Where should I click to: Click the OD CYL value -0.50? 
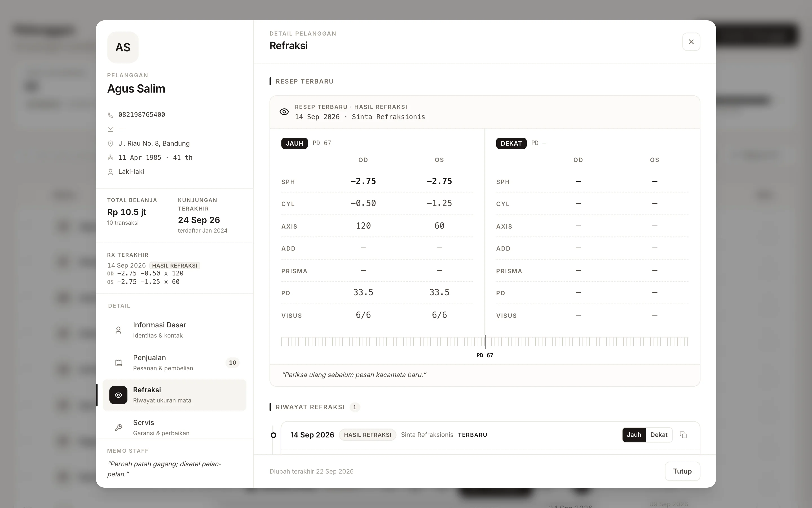(x=363, y=203)
